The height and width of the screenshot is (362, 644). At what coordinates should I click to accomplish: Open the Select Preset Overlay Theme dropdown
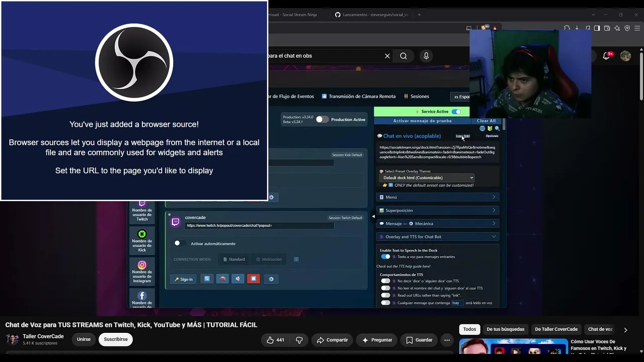[427, 177]
